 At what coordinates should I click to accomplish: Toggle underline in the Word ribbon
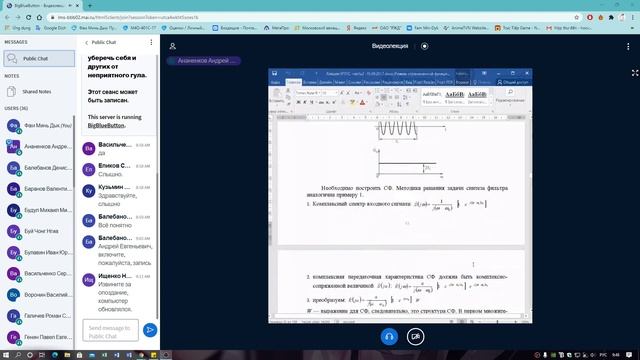coord(311,102)
